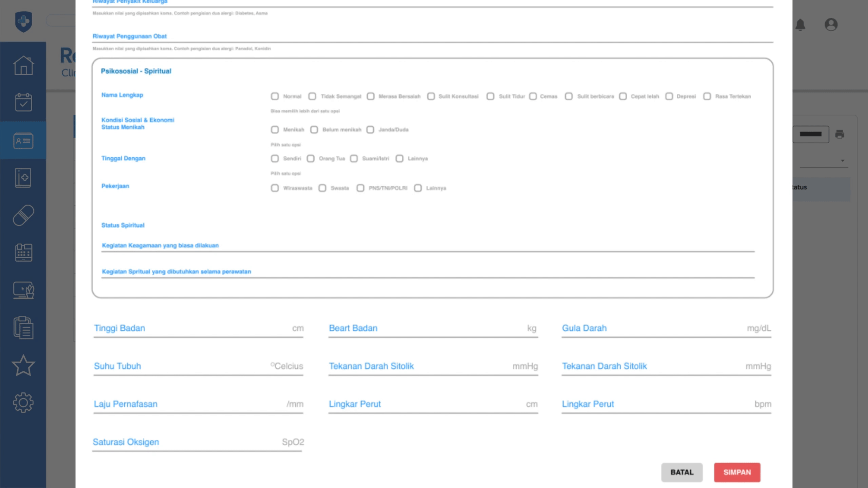Open the star favorites sidebar icon
868x488 pixels.
coord(23,365)
